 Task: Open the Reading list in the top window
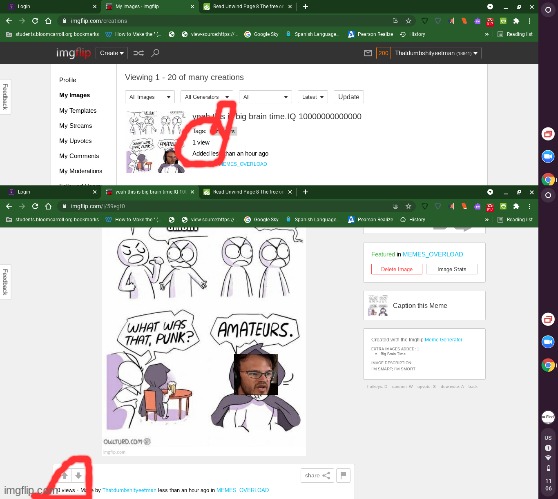coord(515,34)
